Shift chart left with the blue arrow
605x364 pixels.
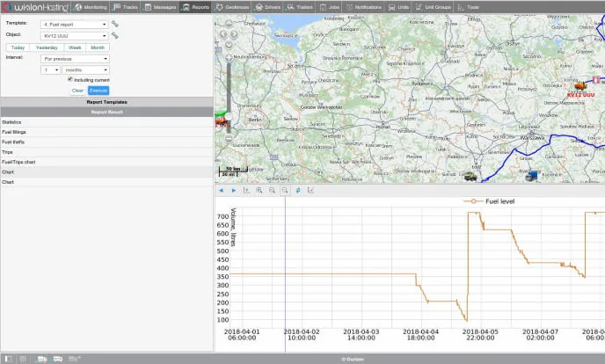(221, 191)
